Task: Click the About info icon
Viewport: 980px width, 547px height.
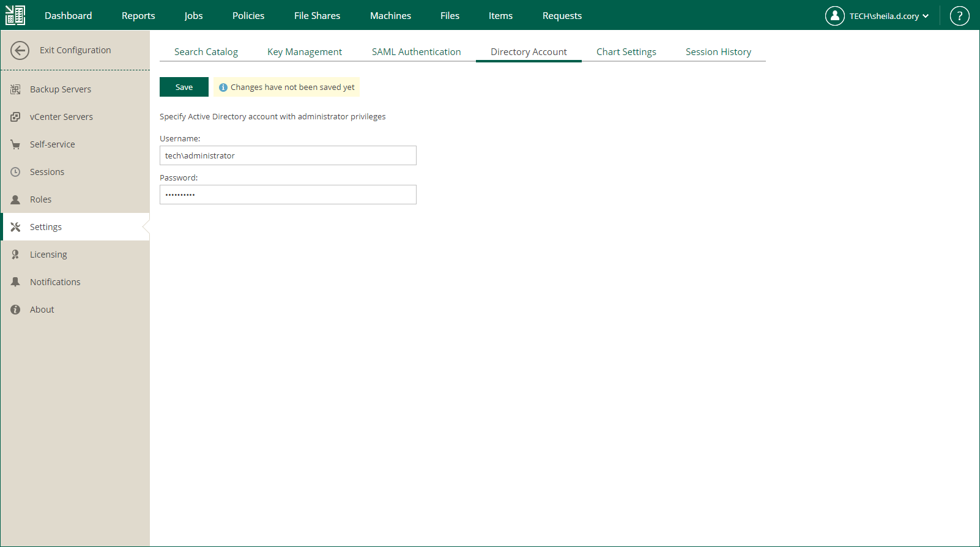Action: point(15,310)
